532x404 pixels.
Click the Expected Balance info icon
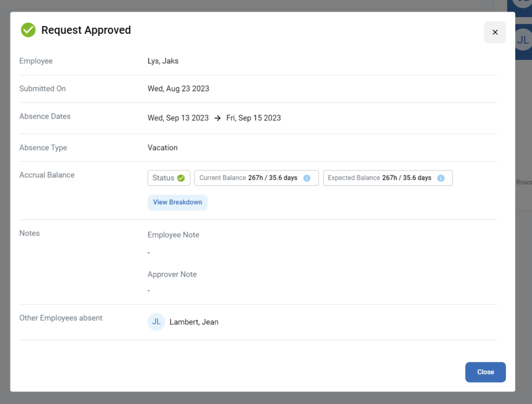pos(441,178)
